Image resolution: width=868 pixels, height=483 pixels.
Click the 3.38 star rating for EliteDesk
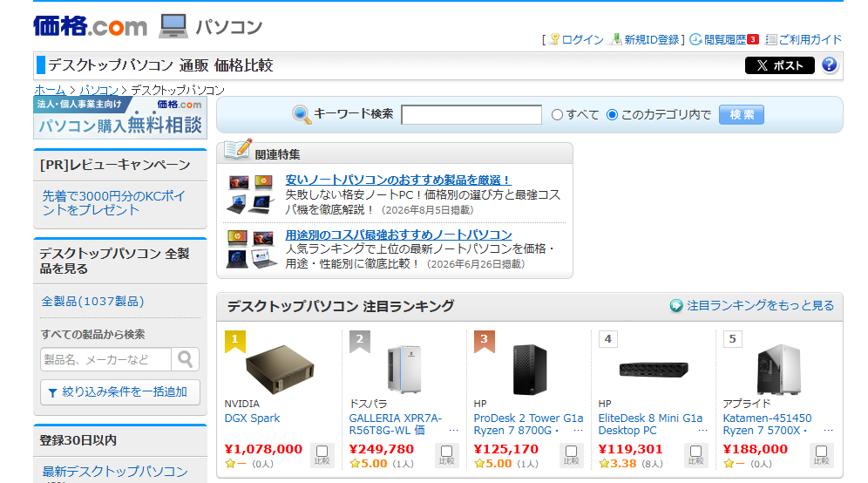[618, 464]
